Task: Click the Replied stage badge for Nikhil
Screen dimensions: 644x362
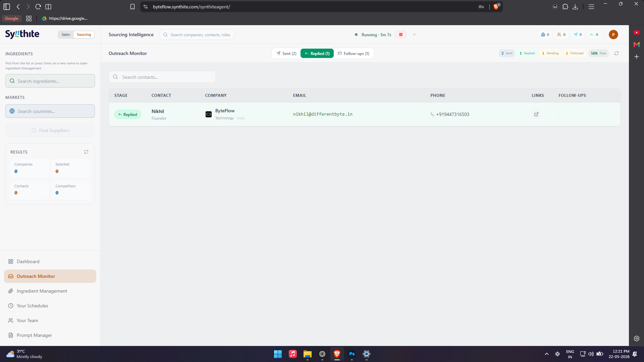Action: [127, 114]
